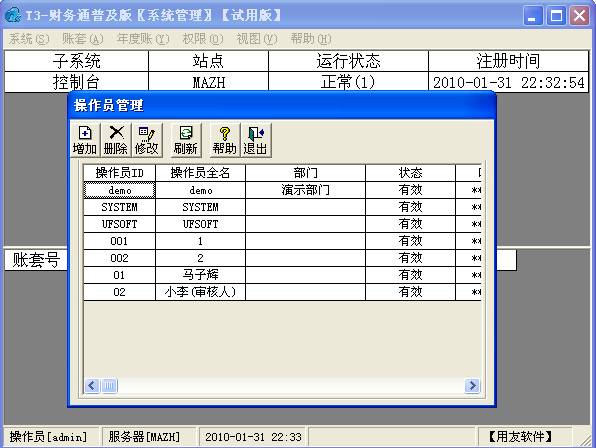596x448 pixels.
Task: Click the full name cell '小李(审核人)'
Action: click(x=201, y=292)
